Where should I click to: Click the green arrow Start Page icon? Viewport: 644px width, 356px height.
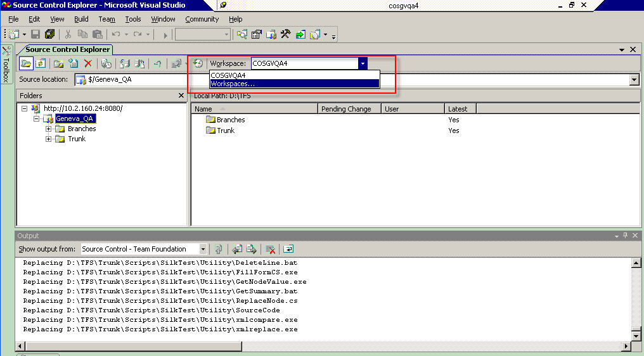[300, 34]
